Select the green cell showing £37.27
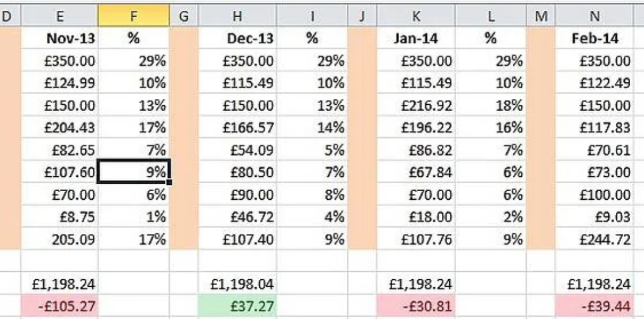Image resolution: width=644 pixels, height=319 pixels. point(237,306)
